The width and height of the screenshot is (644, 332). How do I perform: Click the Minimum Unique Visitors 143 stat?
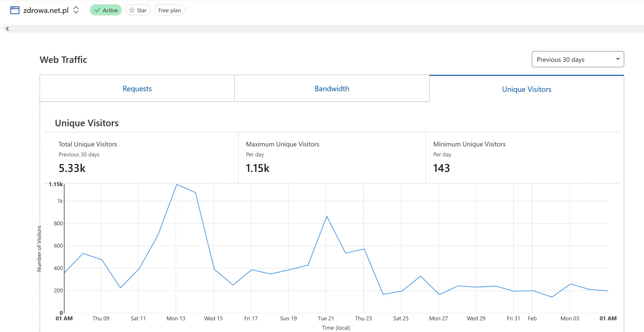[x=441, y=168]
